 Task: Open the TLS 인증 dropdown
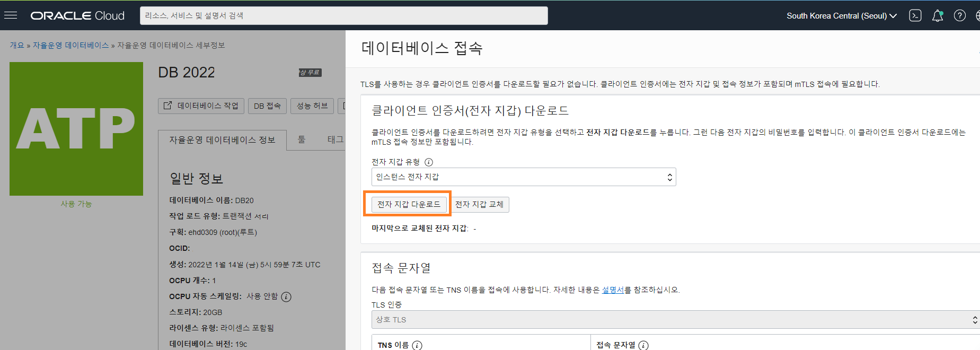click(675, 320)
